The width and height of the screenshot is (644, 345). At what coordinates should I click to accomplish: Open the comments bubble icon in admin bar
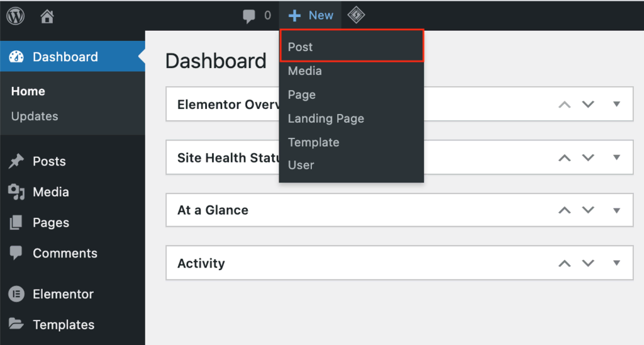[x=249, y=16]
